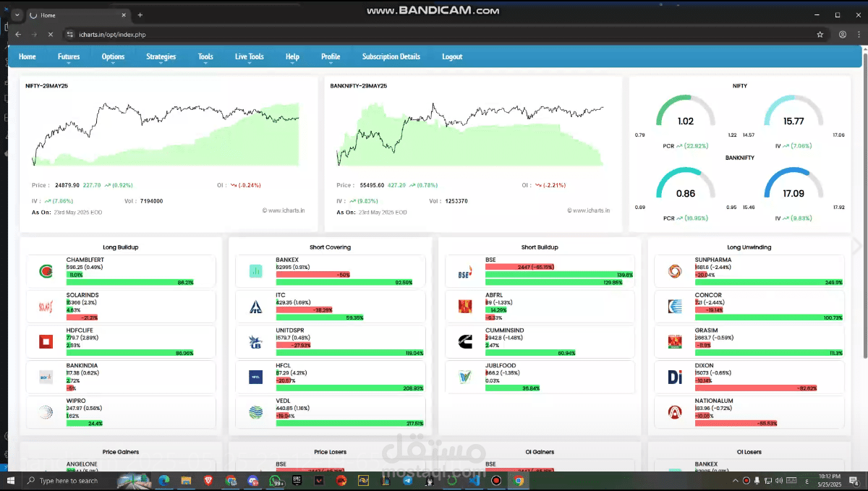This screenshot has width=868, height=491.
Task: Click the BANKINDIA logo icon
Action: [x=46, y=377]
